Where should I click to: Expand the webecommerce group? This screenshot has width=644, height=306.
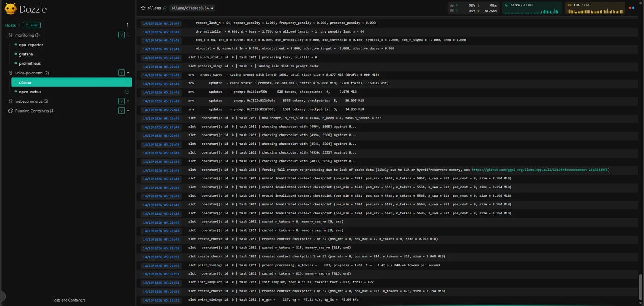128,101
